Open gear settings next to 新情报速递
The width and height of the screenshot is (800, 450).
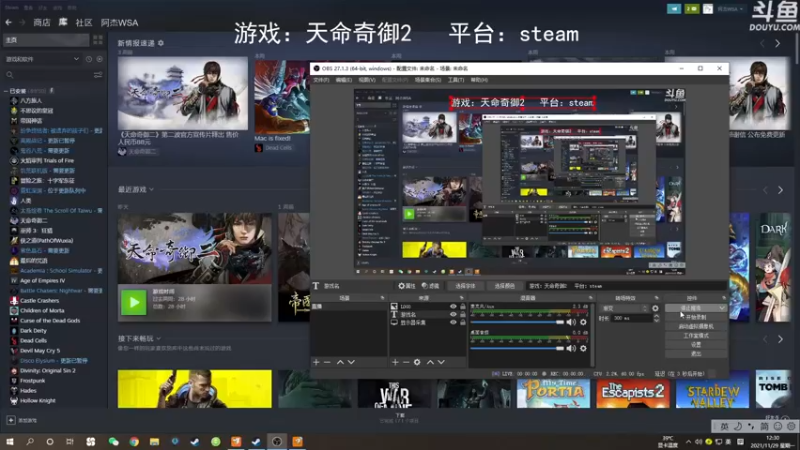pos(161,43)
